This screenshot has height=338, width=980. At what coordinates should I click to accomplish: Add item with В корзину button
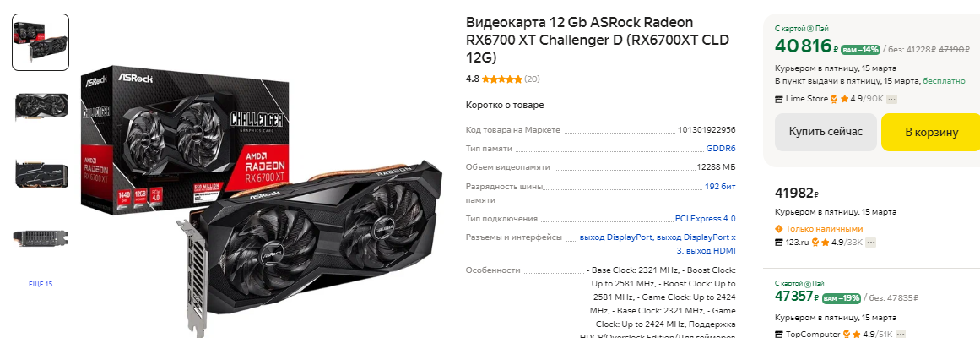pos(931,132)
